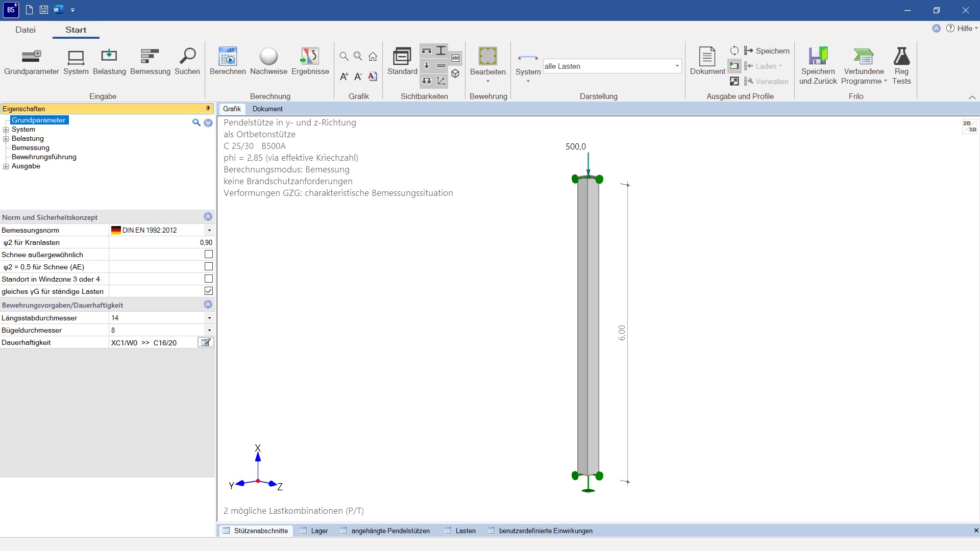This screenshot has height=551, width=980.
Task: Toggle the supports visibility icon
Action: (427, 51)
